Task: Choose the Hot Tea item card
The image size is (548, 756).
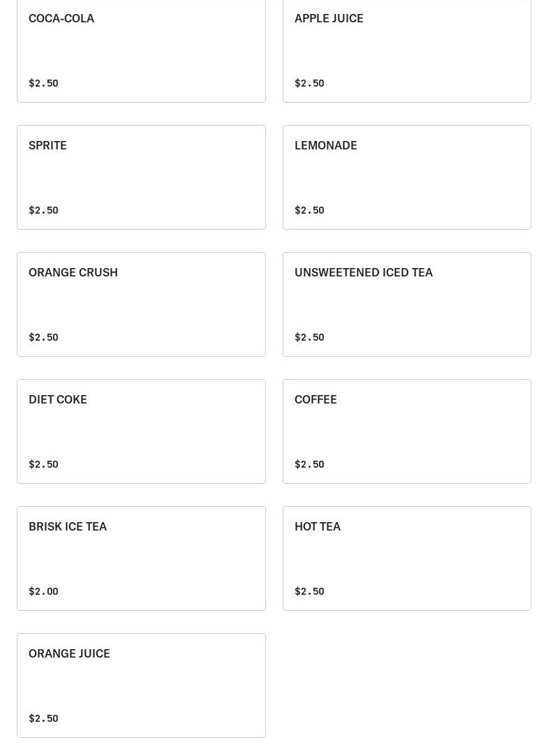Action: 406,558
